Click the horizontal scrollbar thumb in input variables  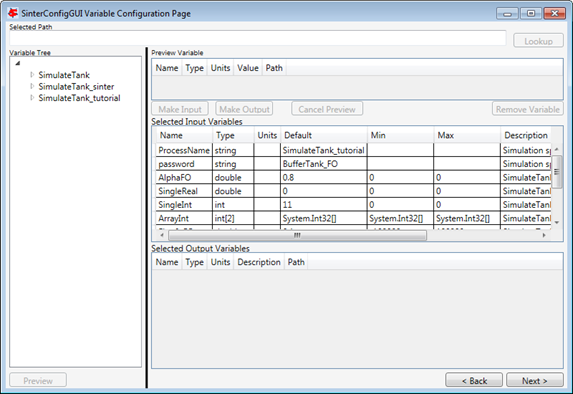(297, 235)
